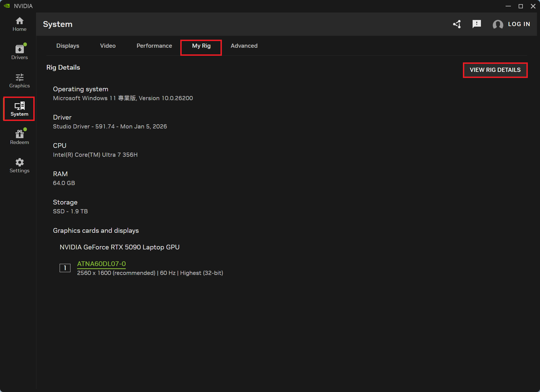Screen dimensions: 540x392
Task: Open the Performance tab
Action: tap(154, 46)
